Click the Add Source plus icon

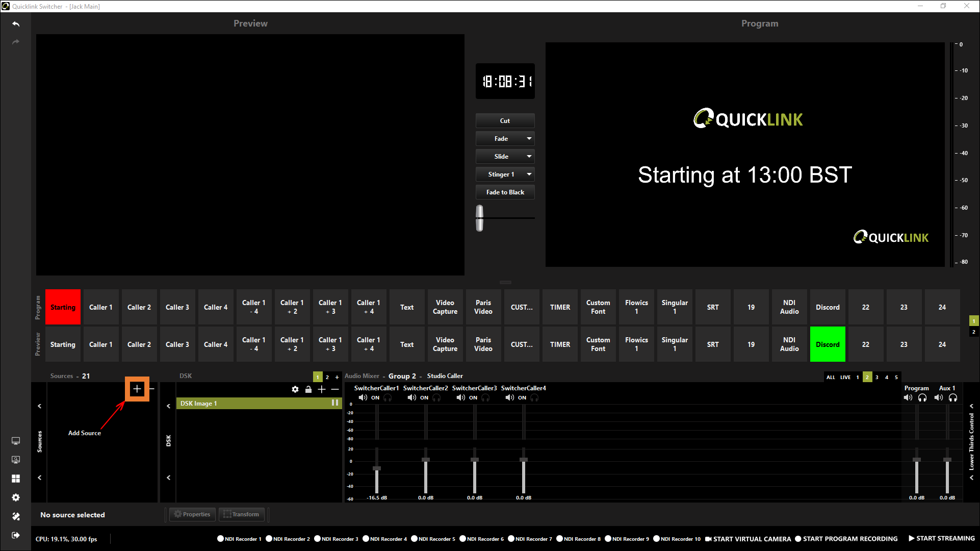[x=137, y=389]
